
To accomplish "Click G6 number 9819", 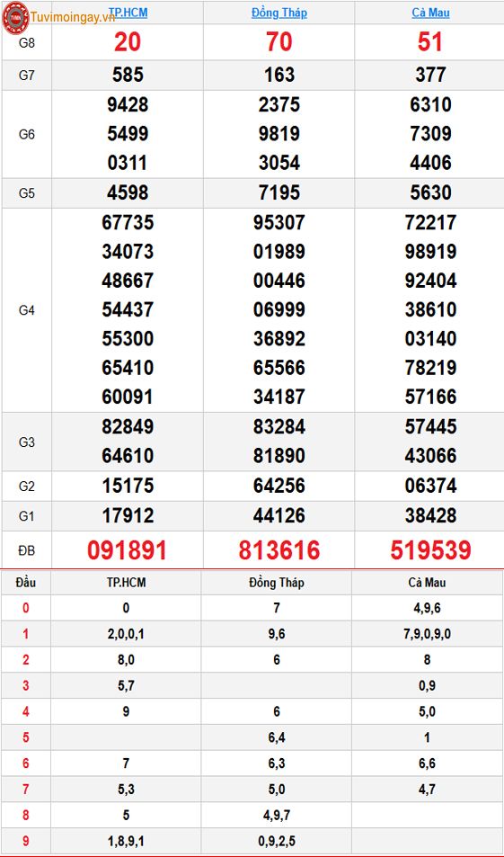I will tap(279, 133).
